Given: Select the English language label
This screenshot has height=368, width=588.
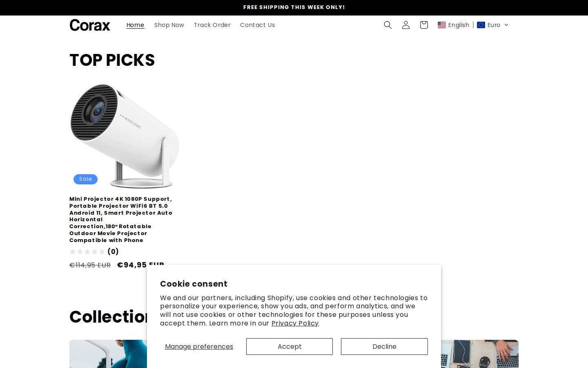Looking at the screenshot, I should 459,25.
